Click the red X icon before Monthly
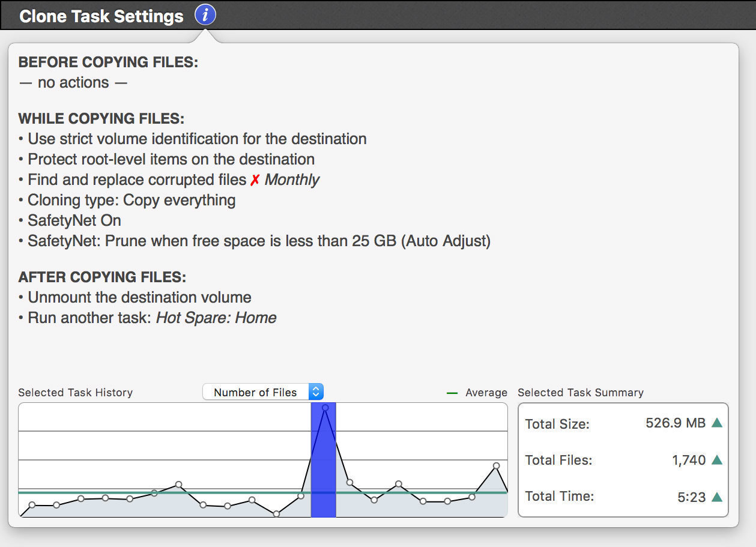756x547 pixels. click(x=255, y=180)
